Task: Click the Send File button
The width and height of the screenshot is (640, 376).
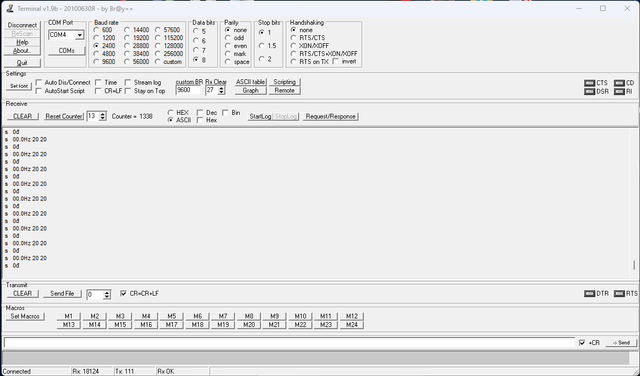Action: (x=62, y=294)
